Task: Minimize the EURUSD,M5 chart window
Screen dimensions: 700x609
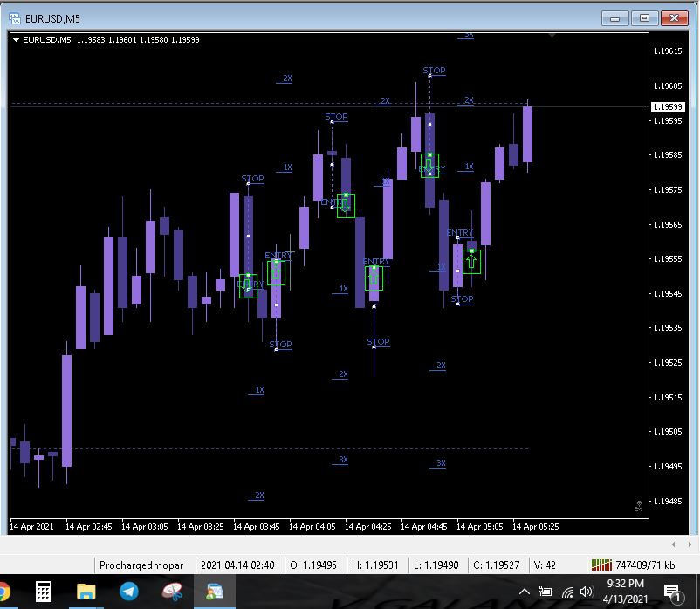Action: tap(615, 18)
